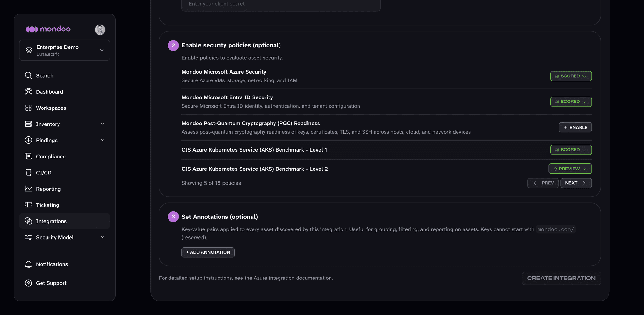Click the Integrations icon
This screenshot has height=315, width=644.
pos(28,221)
